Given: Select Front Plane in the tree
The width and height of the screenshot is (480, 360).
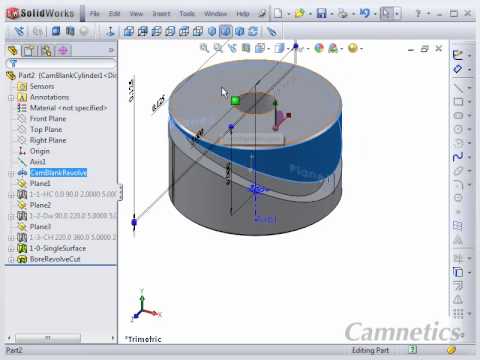Looking at the screenshot, I should point(48,119).
